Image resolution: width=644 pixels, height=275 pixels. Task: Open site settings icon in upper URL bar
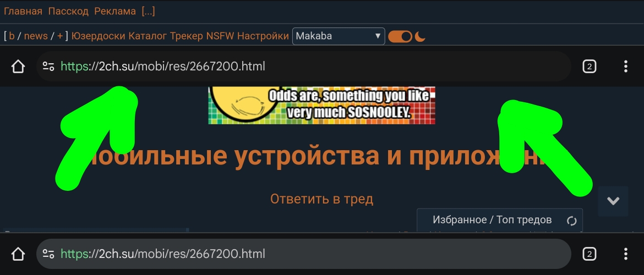point(49,67)
